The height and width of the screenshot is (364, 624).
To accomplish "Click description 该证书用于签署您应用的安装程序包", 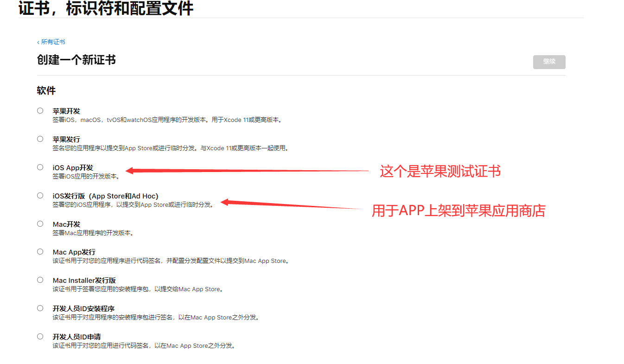I will 139,289.
